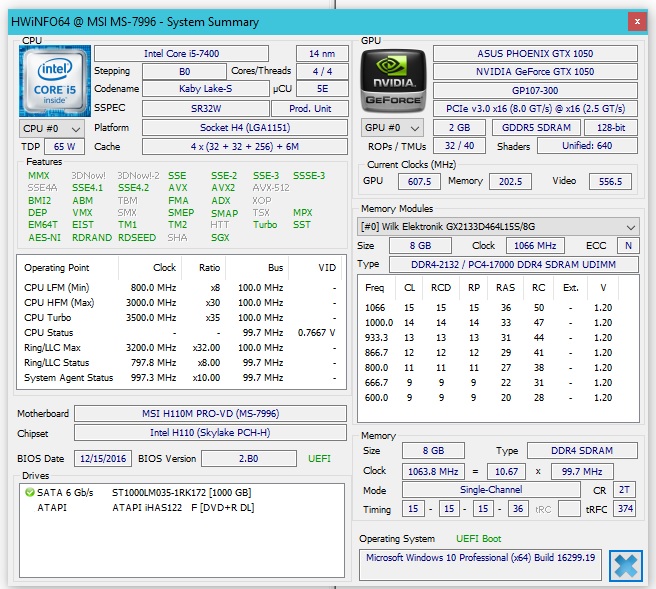This screenshot has width=656, height=589.
Task: Click the Single-Channel mode field
Action: coord(491,489)
